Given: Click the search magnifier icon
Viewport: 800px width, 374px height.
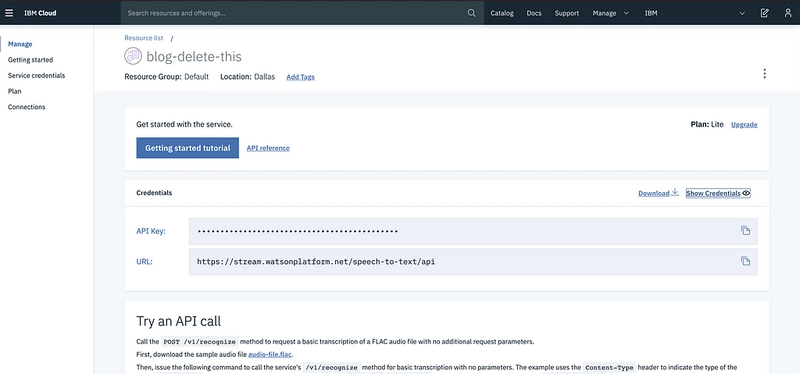Looking at the screenshot, I should click(x=471, y=13).
